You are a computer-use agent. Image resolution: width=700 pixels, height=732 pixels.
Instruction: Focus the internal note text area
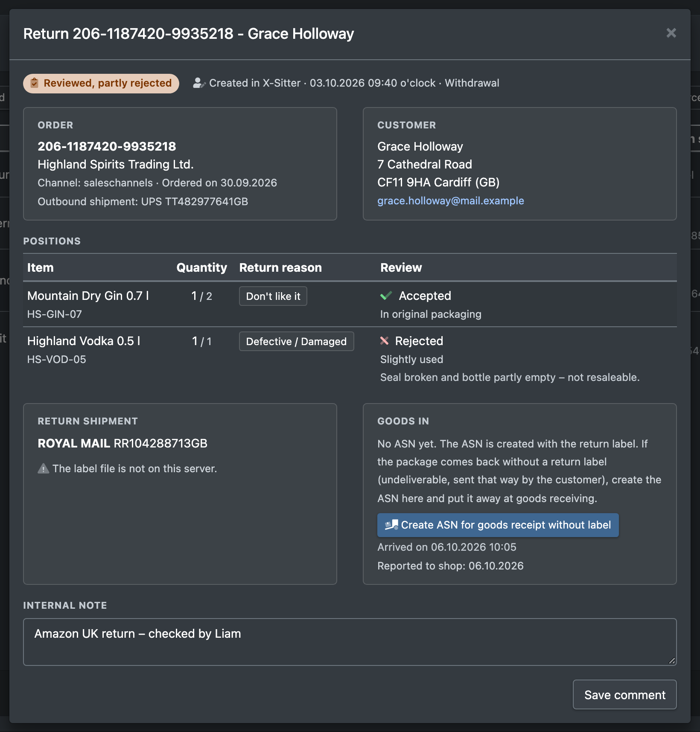point(350,642)
